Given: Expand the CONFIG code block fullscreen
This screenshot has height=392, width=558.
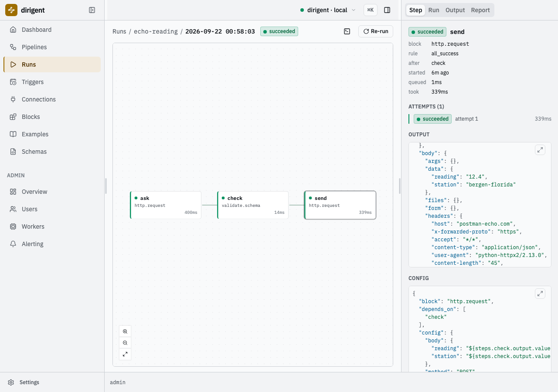Looking at the screenshot, I should tap(540, 294).
